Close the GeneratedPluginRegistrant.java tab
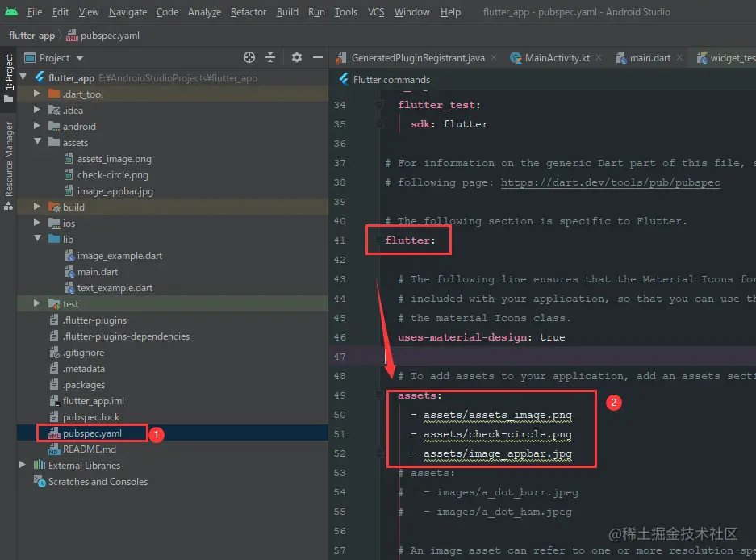The height and width of the screenshot is (560, 756). pos(494,58)
